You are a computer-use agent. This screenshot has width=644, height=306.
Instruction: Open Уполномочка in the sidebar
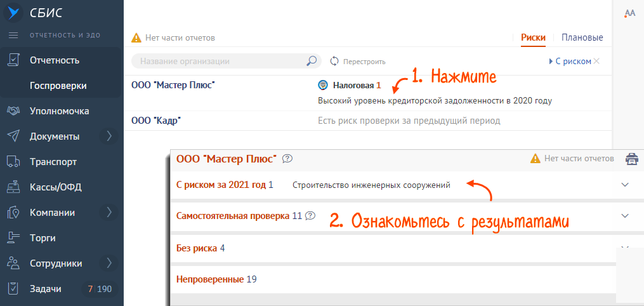tap(61, 111)
